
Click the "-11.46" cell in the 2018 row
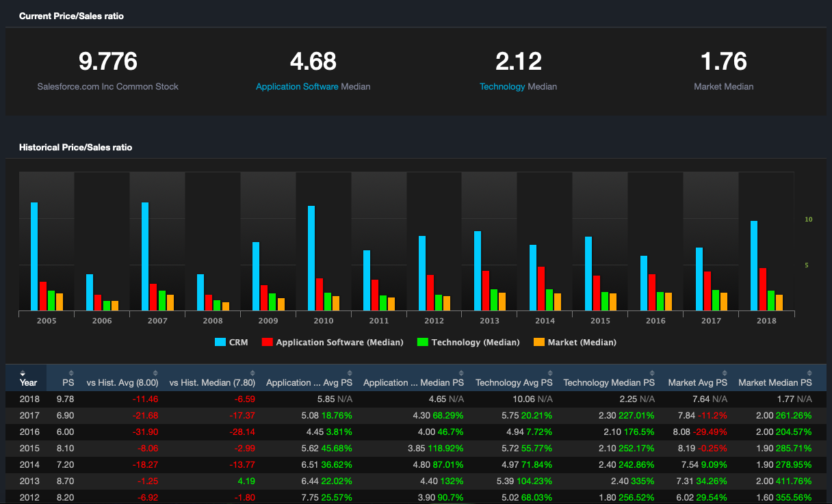tap(146, 399)
